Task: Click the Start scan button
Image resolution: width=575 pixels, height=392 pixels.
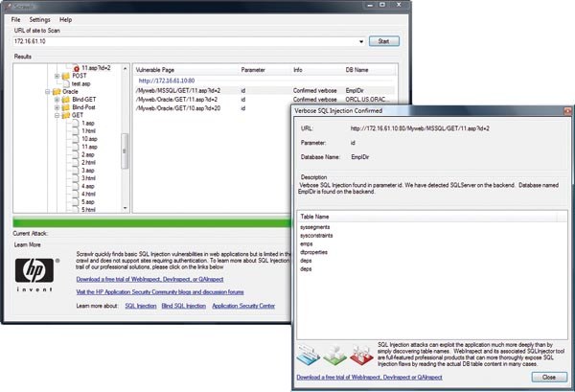Action: point(384,41)
